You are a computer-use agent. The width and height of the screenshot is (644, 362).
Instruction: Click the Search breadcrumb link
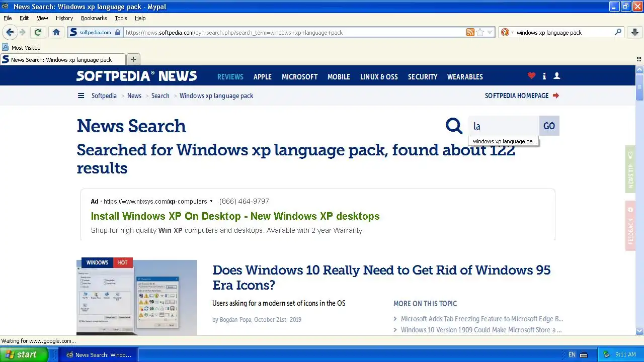[x=160, y=96]
